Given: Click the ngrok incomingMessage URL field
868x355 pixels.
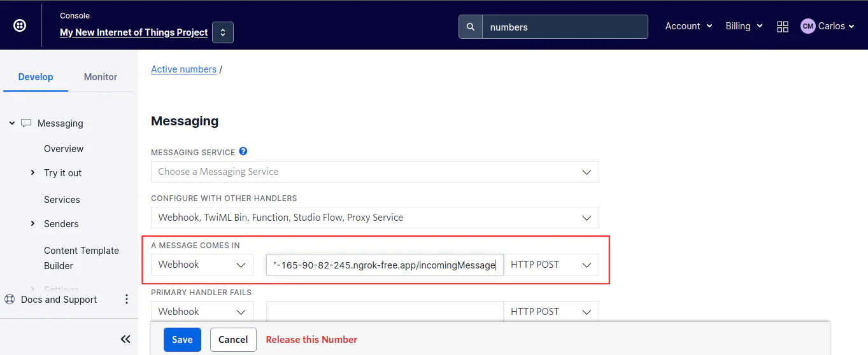Looking at the screenshot, I should coord(385,265).
